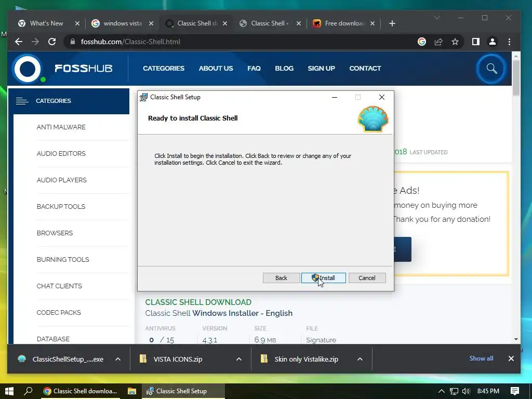Select DATABASE category
Screen dimensions: 532x399
click(x=53, y=339)
